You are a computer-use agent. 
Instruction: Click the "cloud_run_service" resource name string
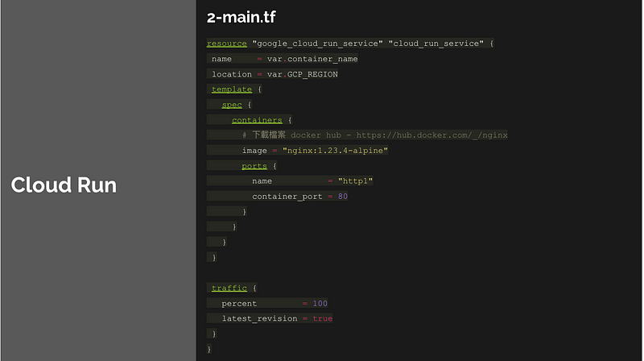click(x=436, y=44)
